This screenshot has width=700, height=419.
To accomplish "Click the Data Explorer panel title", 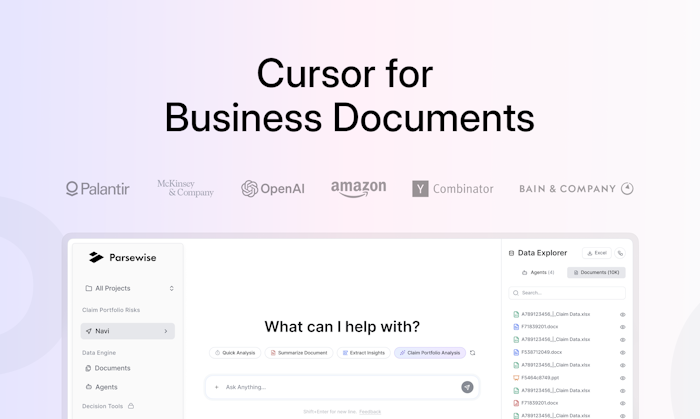I will pos(542,253).
